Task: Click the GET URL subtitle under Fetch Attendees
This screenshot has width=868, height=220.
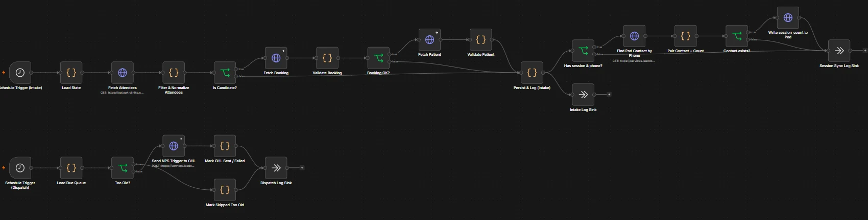Action: tap(123, 93)
